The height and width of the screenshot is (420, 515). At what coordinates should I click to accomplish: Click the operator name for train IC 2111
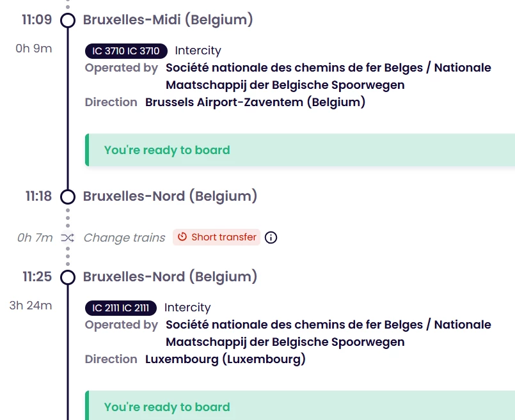(328, 333)
